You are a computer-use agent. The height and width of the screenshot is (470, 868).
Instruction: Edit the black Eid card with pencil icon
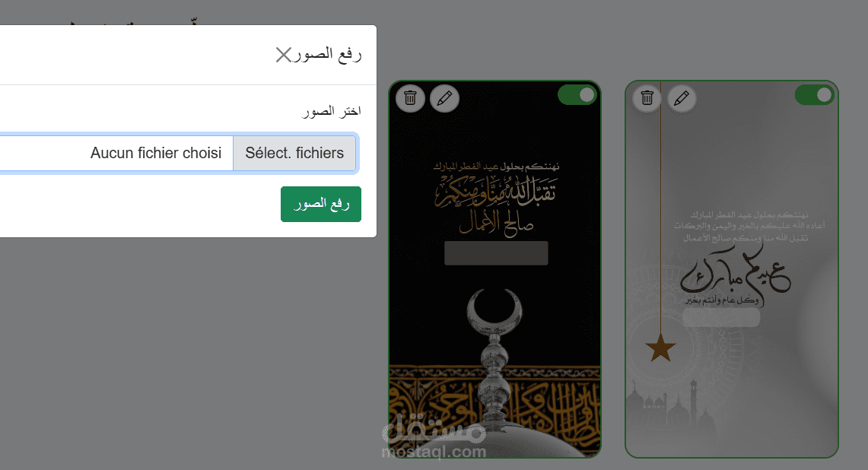pyautogui.click(x=444, y=98)
